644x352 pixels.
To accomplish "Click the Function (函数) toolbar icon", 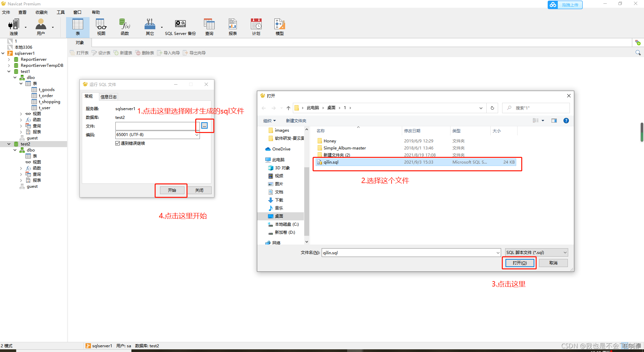I will click(125, 27).
